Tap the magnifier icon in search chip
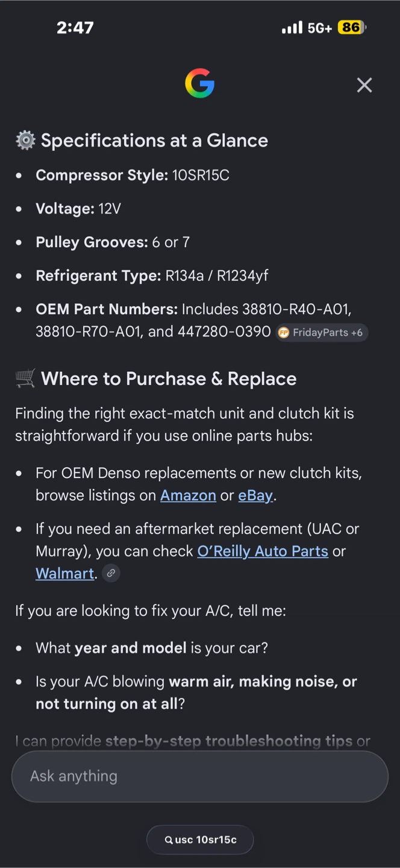400x868 pixels. (169, 840)
